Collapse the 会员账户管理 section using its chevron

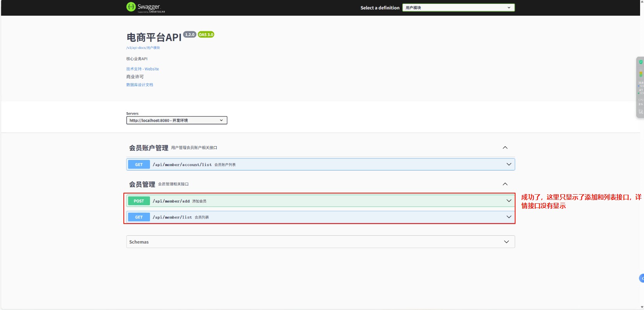[505, 147]
